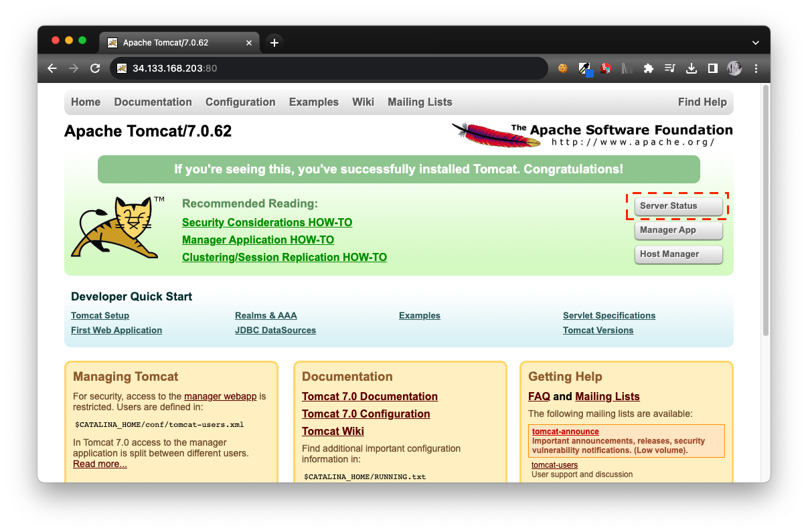
Task: Open the browser downloads icon
Action: pos(692,68)
